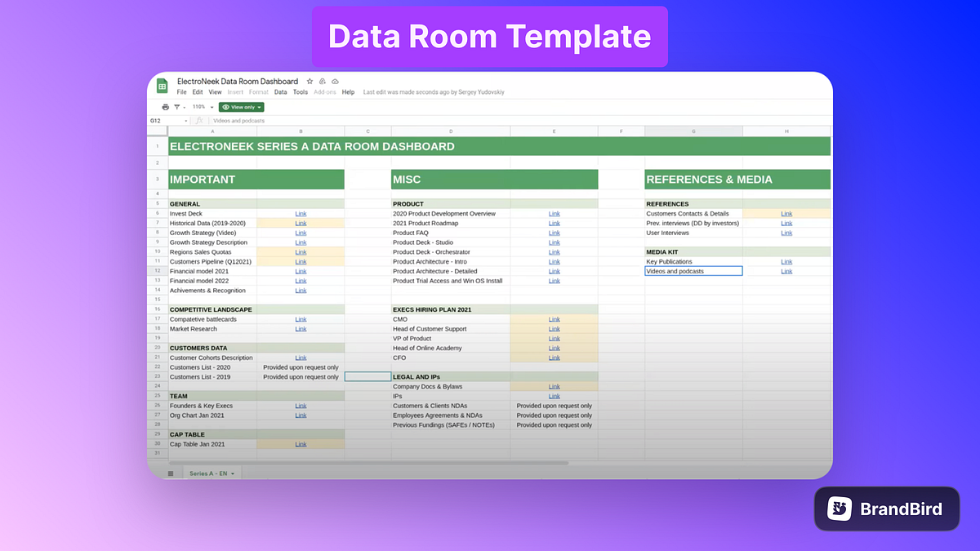Click the move-to-folder icon beside the title
980x551 pixels.
click(x=322, y=82)
